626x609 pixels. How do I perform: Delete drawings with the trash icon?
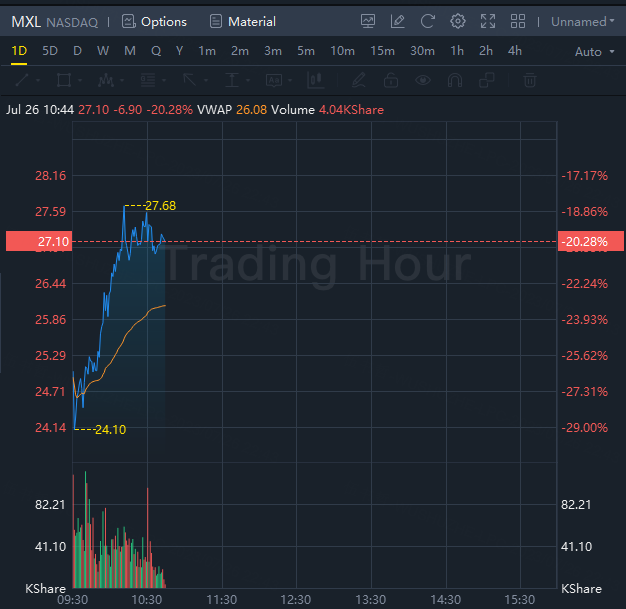pyautogui.click(x=531, y=80)
